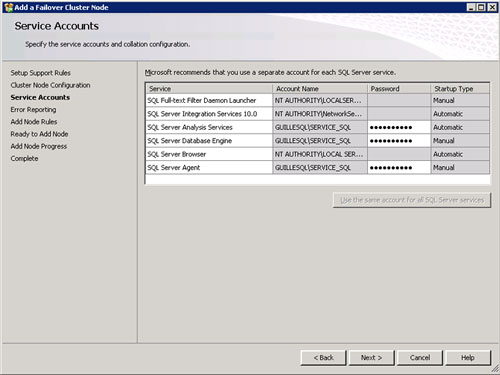The height and width of the screenshot is (375, 500).
Task: Open Cluster Node Configuration step
Action: (50, 85)
